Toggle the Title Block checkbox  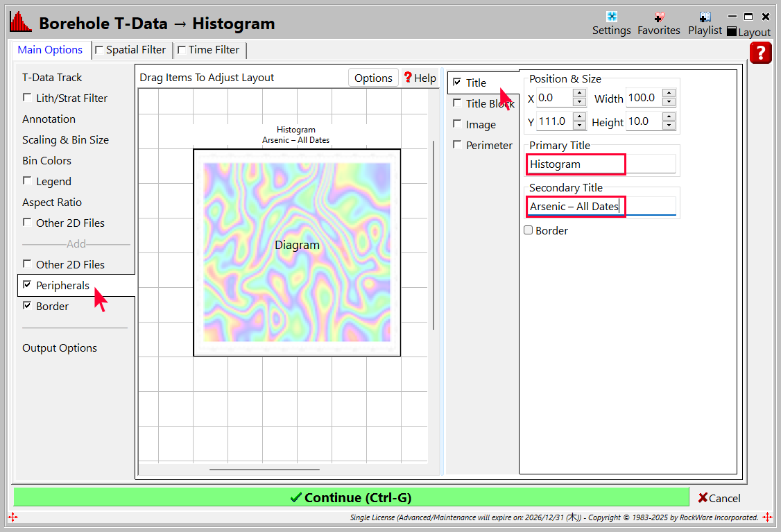(x=457, y=103)
